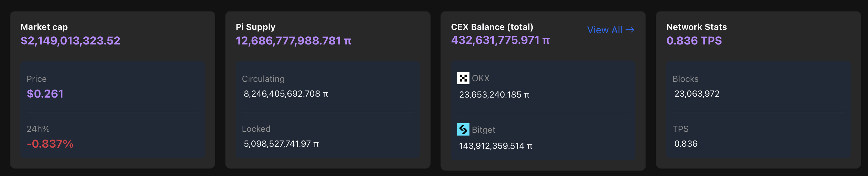Click the Pi Supply heading
868x176 pixels.
[x=255, y=27]
